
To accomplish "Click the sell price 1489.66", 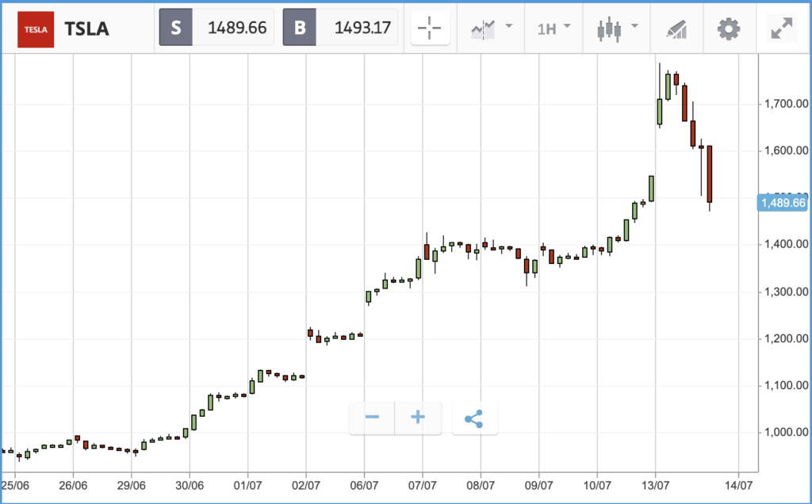I will click(x=237, y=28).
